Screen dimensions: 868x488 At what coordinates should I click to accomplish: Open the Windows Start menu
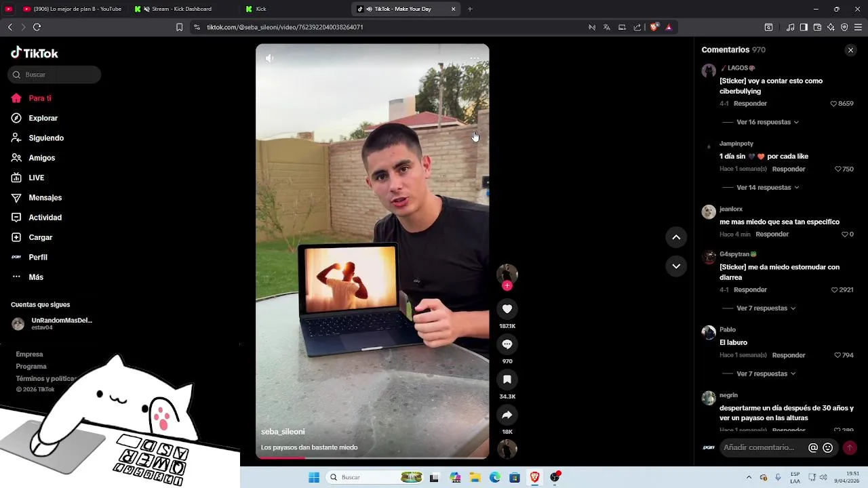click(314, 477)
